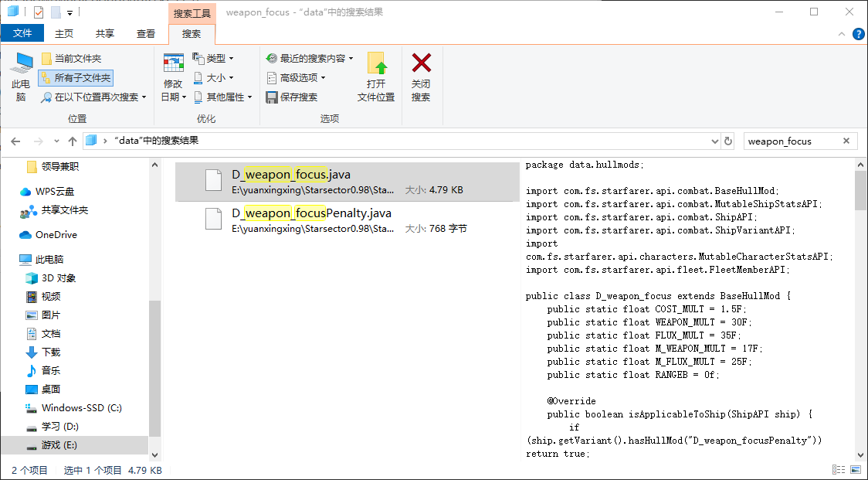
Task: Click 保存搜索 disk icon
Action: [272, 97]
